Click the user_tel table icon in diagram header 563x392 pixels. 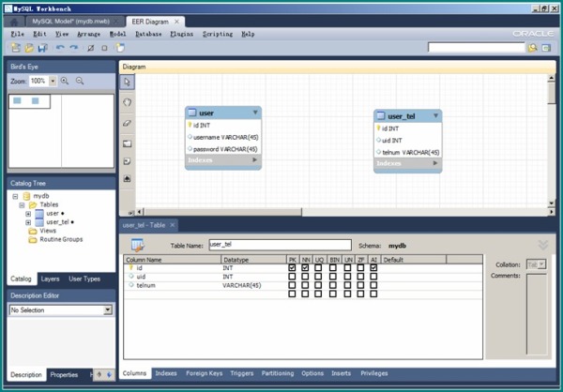pos(381,116)
